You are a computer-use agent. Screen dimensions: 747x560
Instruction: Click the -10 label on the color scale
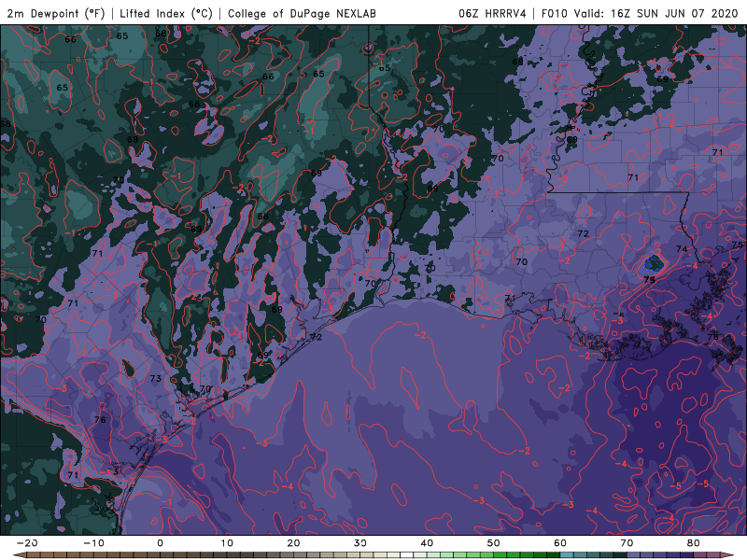[x=93, y=543]
